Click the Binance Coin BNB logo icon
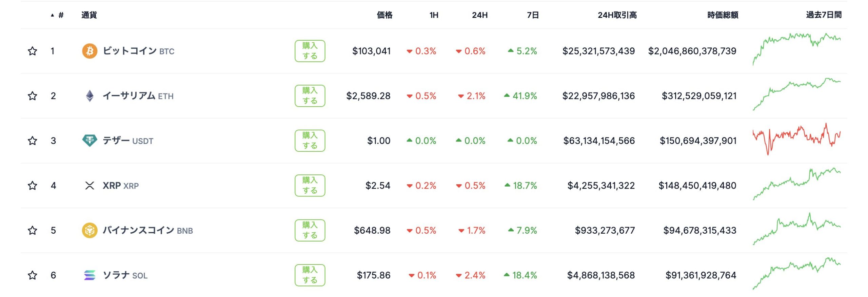Screen dimensions: 868x297 point(90,230)
